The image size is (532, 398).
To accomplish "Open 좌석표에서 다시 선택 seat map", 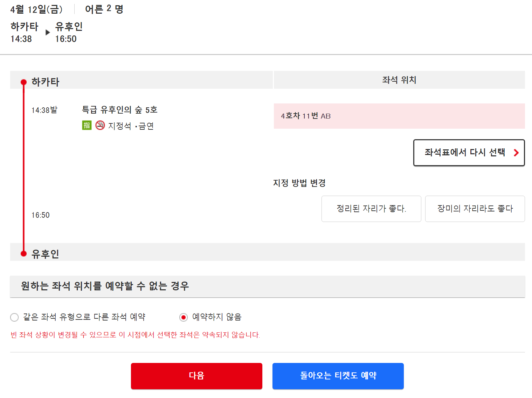I will [x=469, y=153].
